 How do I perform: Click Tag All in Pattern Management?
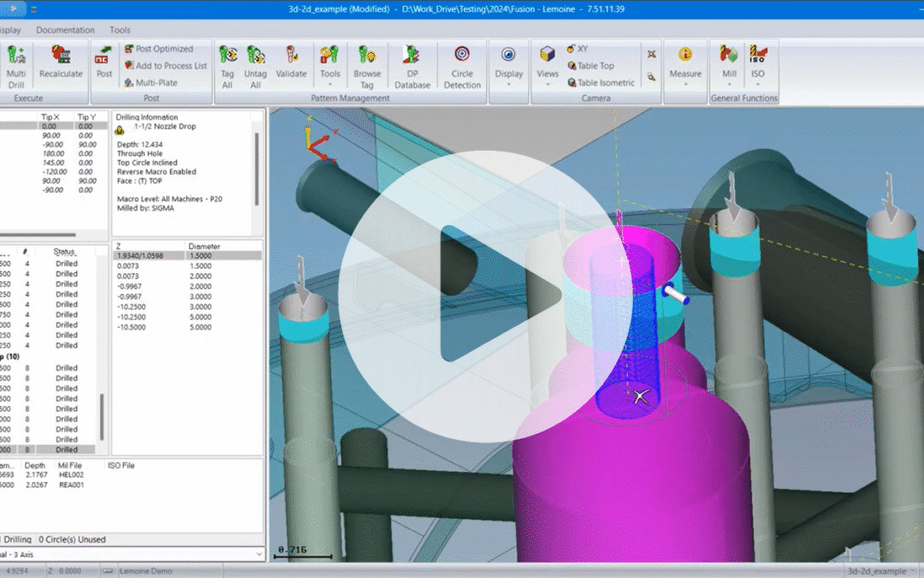pyautogui.click(x=227, y=66)
